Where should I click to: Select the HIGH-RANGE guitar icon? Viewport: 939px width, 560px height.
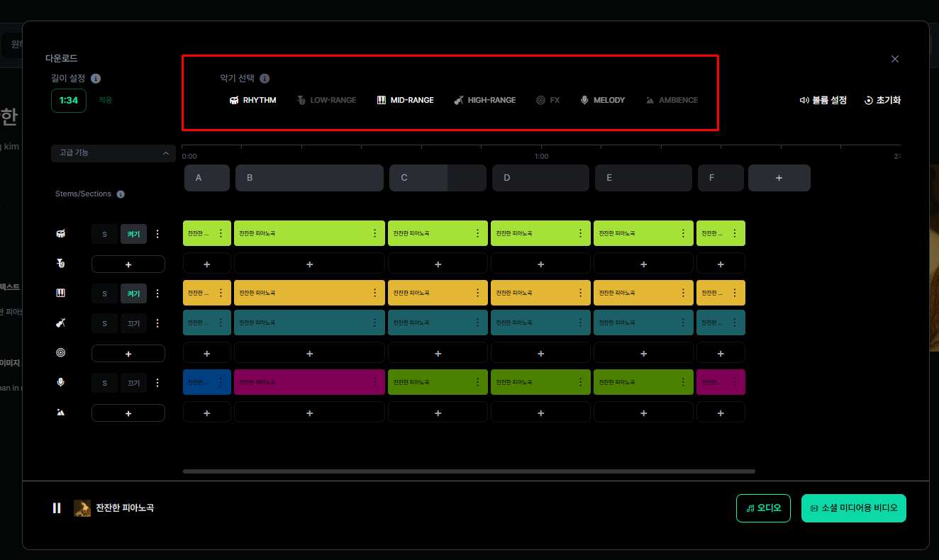click(x=459, y=101)
